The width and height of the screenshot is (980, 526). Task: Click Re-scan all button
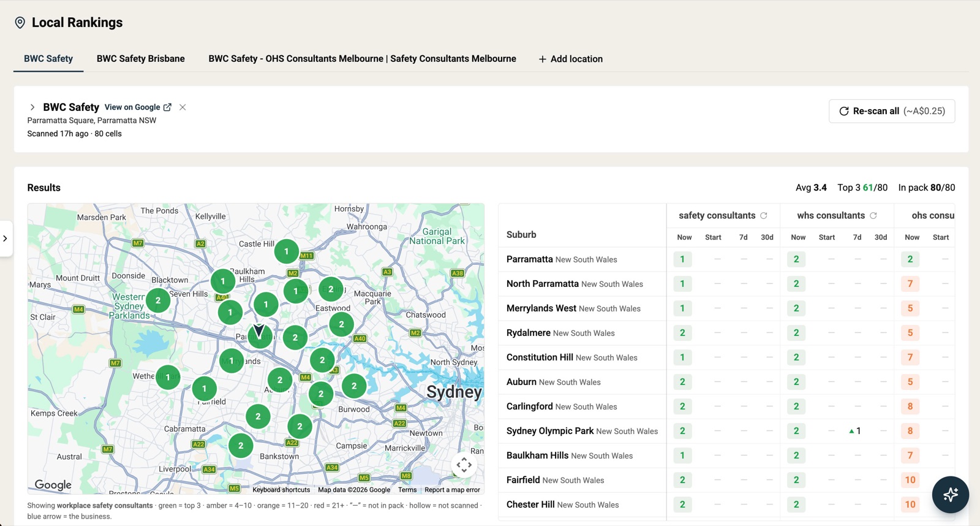pos(892,111)
